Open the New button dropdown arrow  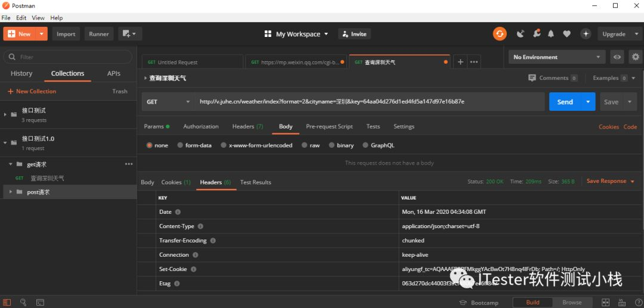pos(42,33)
